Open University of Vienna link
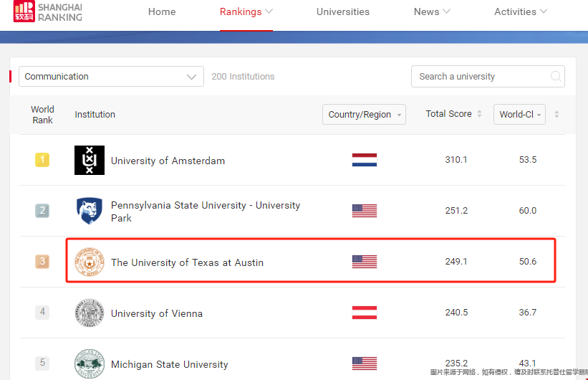 coord(157,313)
